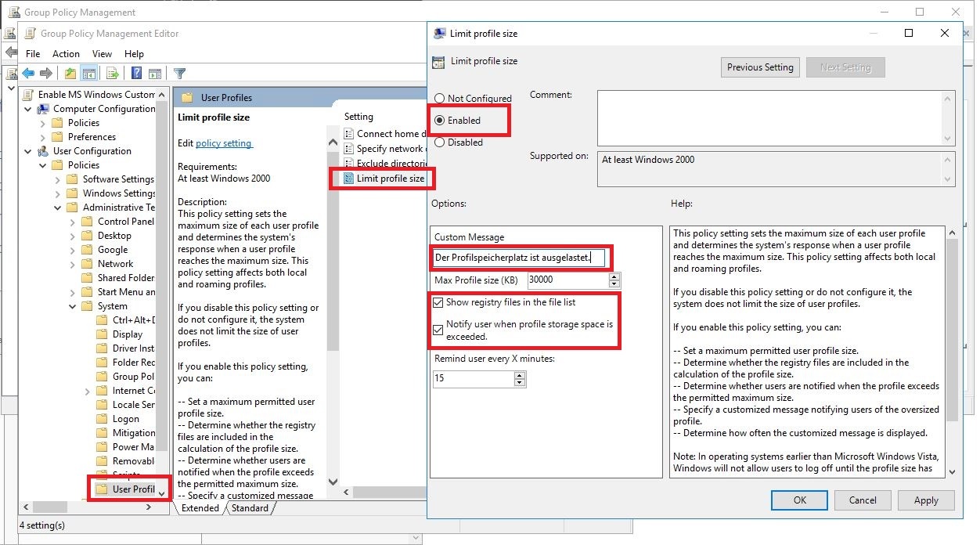
Task: Click the User Configuration node icon
Action: pyautogui.click(x=44, y=151)
